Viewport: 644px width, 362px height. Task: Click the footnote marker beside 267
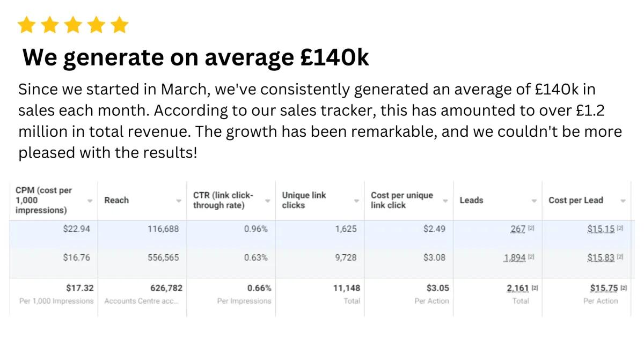pos(531,228)
